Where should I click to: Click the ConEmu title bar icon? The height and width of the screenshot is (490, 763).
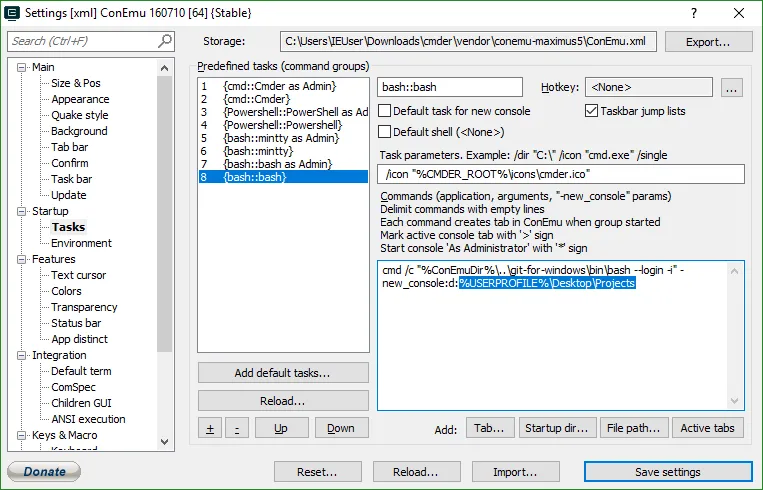[x=13, y=13]
